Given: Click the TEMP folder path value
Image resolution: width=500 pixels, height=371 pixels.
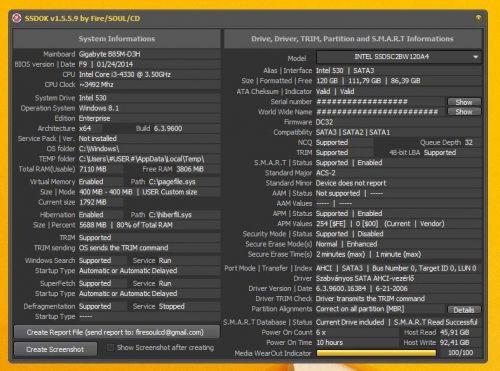Looking at the screenshot, I should click(142, 159).
